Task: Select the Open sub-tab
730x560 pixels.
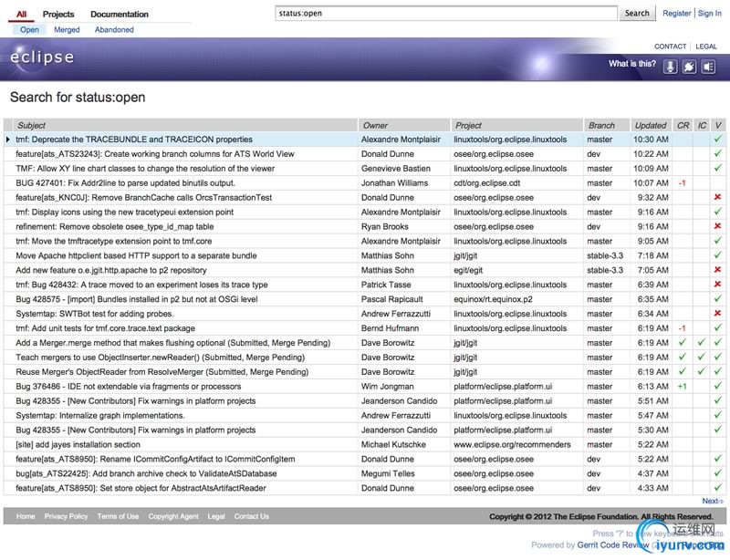Action: pos(29,29)
